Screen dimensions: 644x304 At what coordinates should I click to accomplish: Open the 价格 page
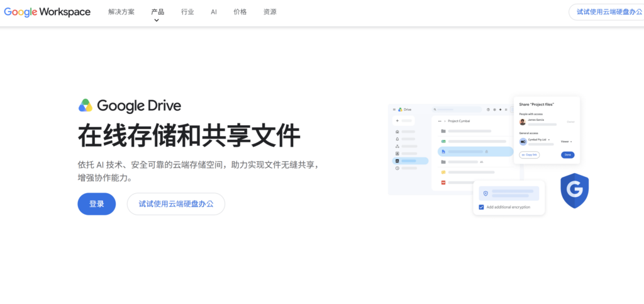click(x=240, y=12)
